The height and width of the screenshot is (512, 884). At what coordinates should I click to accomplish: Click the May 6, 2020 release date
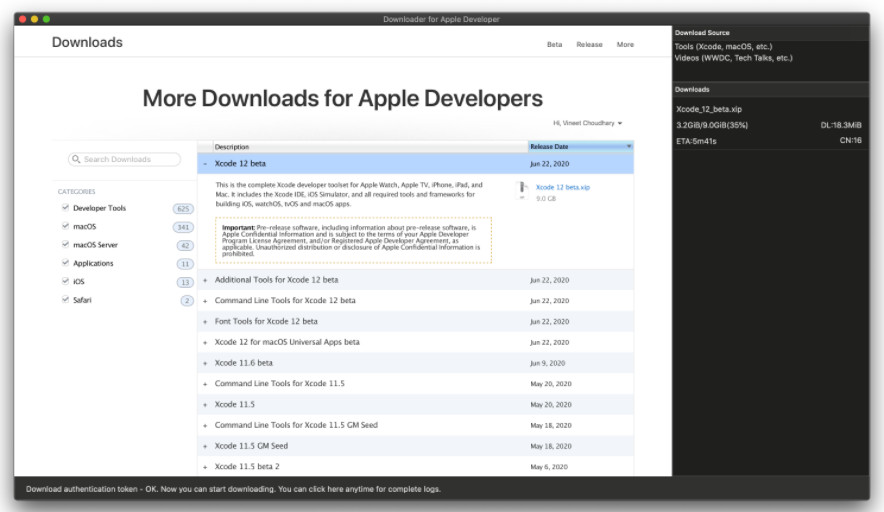[x=549, y=467]
